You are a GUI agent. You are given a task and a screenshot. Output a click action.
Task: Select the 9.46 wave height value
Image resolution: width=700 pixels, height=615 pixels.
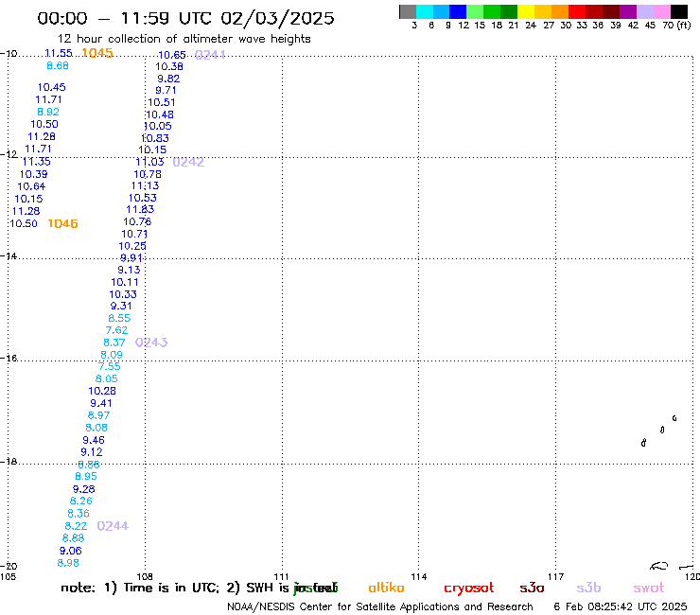pos(94,440)
